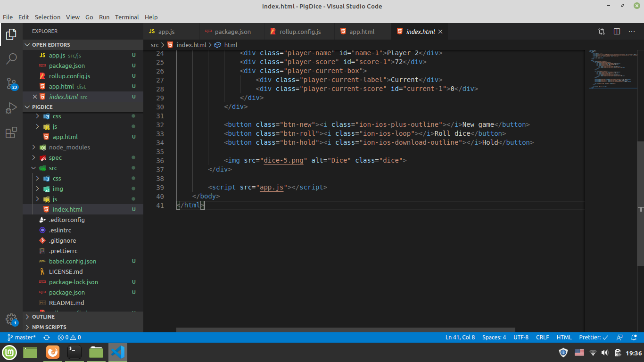Image resolution: width=644 pixels, height=362 pixels.
Task: Open the shield security tray icon
Action: pos(563,353)
